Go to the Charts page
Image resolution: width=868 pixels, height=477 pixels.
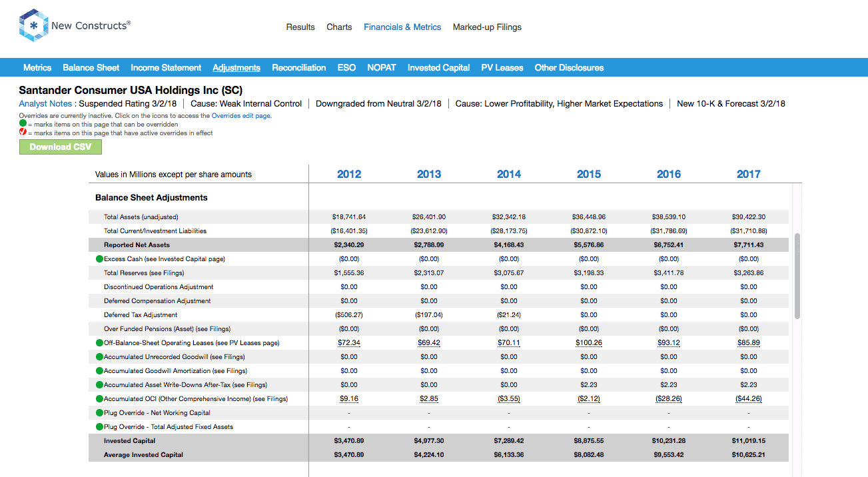339,27
